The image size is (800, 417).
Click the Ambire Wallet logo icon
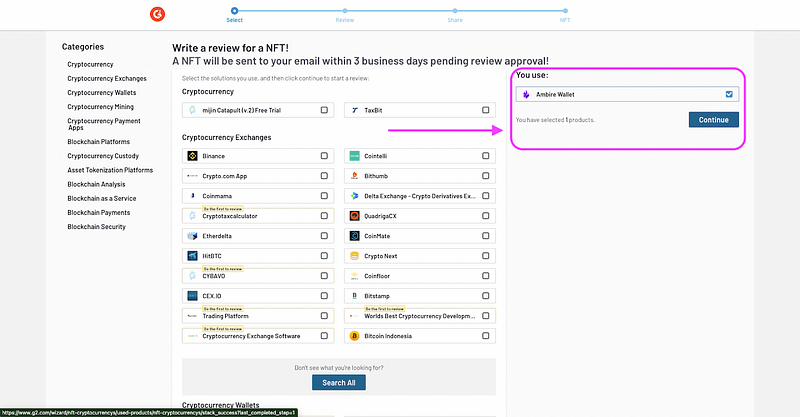coord(526,94)
